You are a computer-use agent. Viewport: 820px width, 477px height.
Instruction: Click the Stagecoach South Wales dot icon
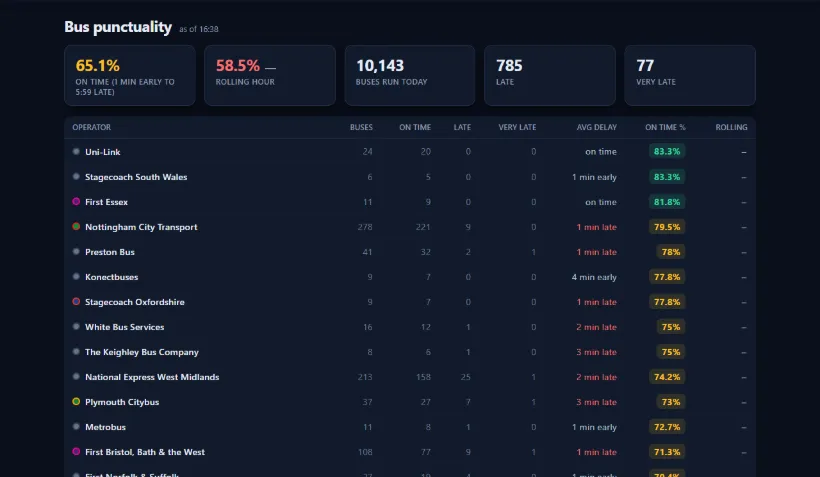[76, 177]
